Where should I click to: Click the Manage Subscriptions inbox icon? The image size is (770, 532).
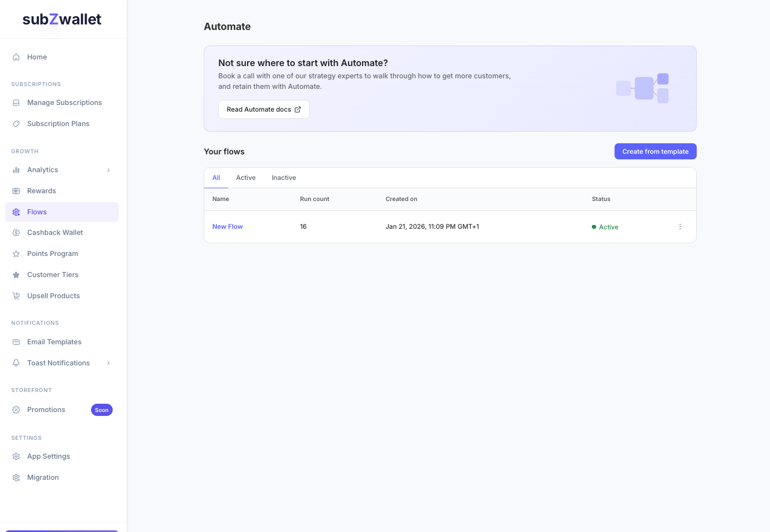[16, 103]
